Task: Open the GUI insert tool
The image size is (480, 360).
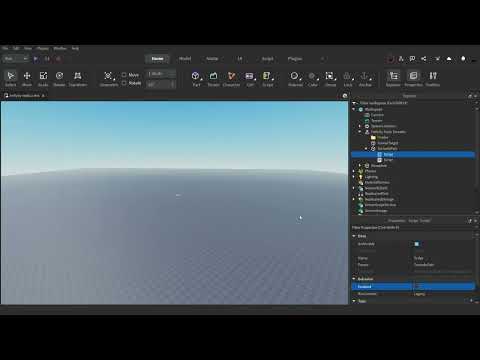Action: tap(250, 79)
